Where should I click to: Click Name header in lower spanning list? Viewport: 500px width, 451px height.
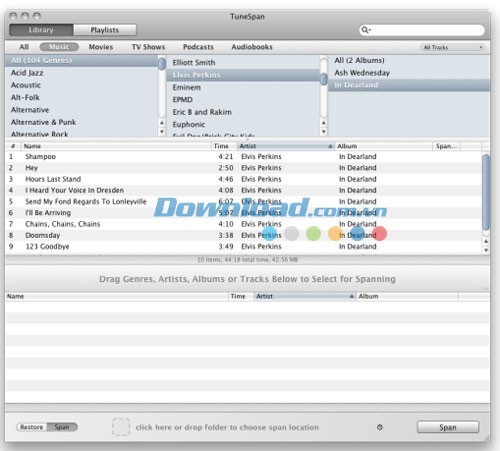point(117,296)
